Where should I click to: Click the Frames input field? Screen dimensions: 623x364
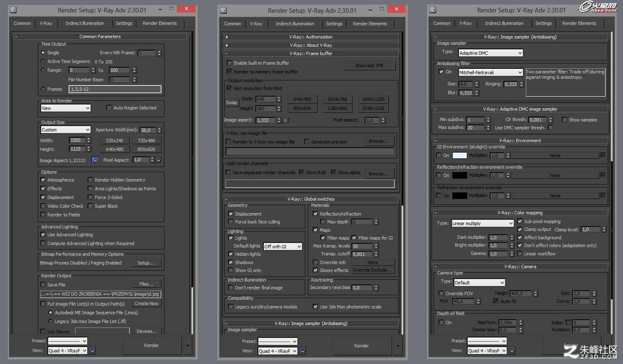pos(115,89)
